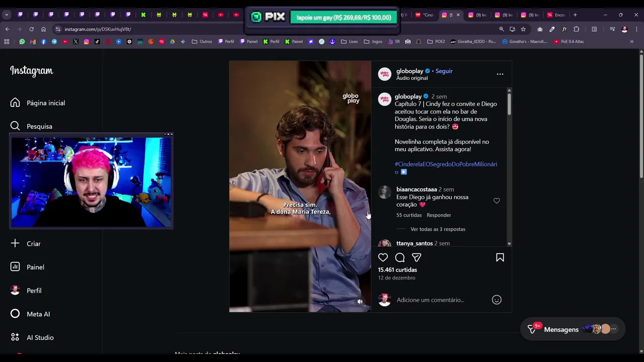Open a new browser tab

(575, 15)
